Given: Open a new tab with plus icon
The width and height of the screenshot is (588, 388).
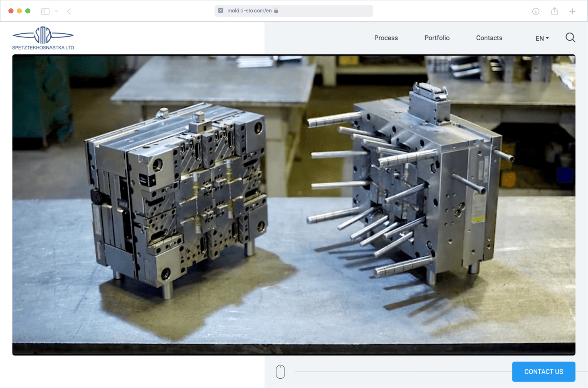Looking at the screenshot, I should pyautogui.click(x=572, y=11).
